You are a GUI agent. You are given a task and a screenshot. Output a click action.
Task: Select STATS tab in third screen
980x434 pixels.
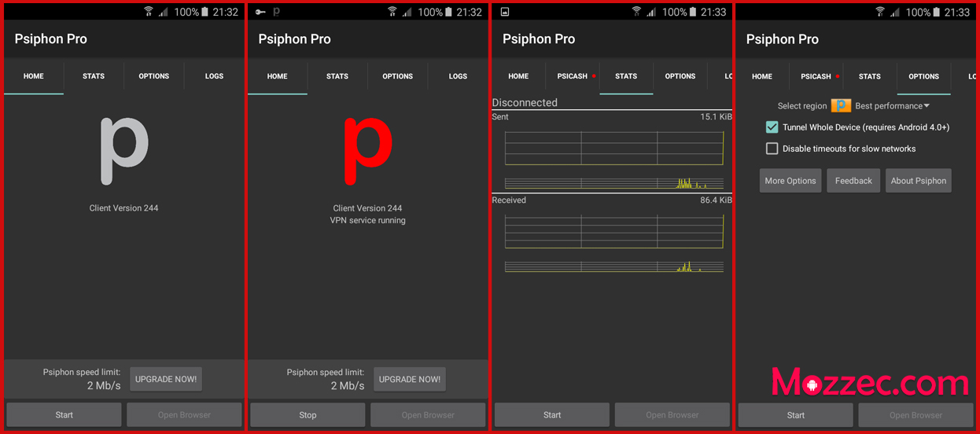(626, 76)
